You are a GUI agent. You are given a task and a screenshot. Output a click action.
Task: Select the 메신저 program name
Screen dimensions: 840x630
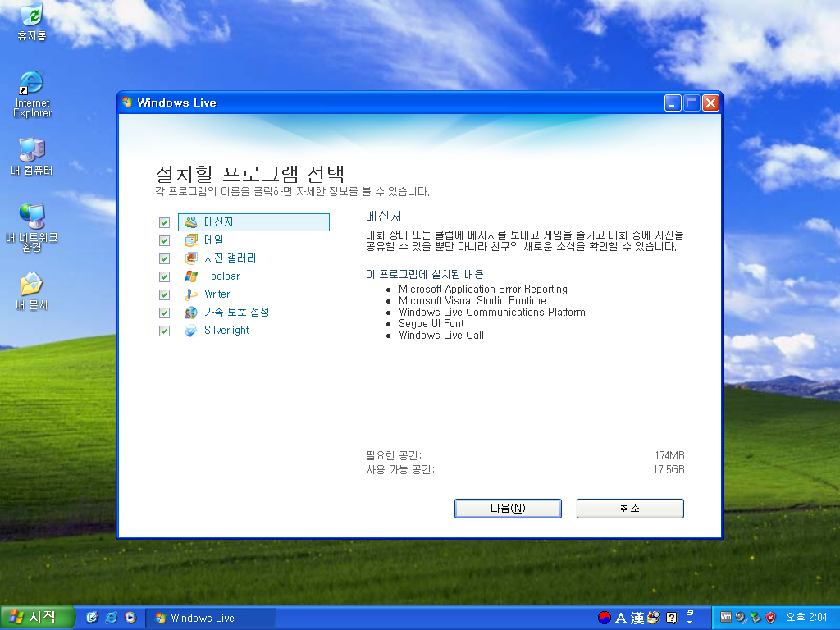tap(218, 221)
